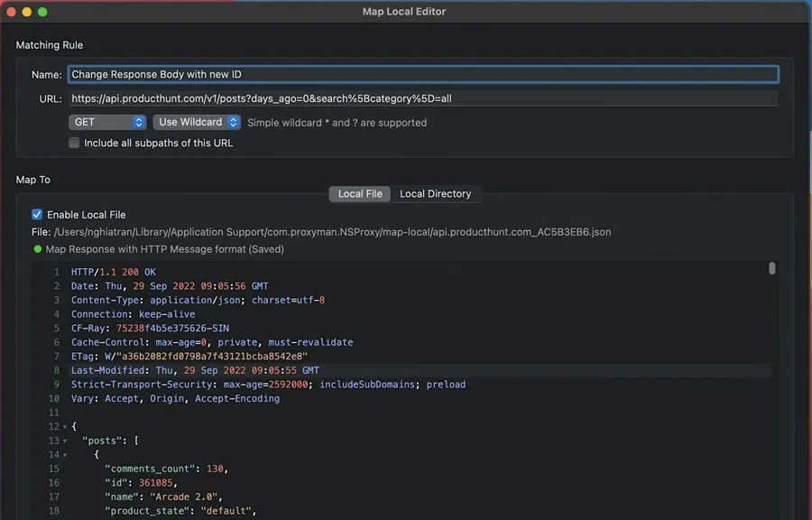Place cursor on the HTTP/1.1 200 OK line
Screen dimensions: 812x520
(113, 272)
